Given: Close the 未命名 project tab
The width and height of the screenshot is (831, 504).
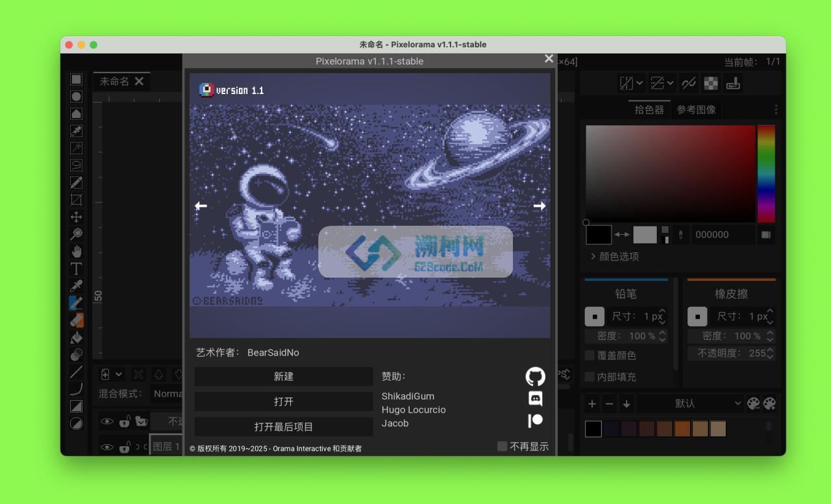Looking at the screenshot, I should 139,81.
